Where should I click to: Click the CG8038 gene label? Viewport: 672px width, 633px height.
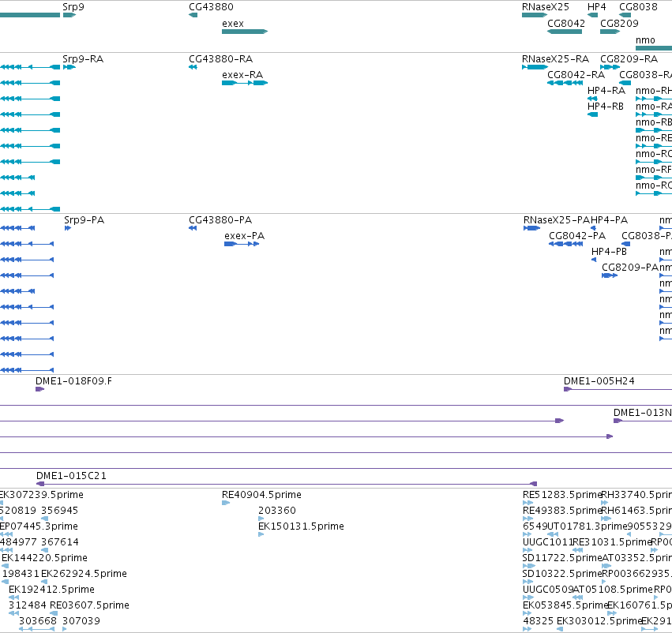click(x=638, y=7)
